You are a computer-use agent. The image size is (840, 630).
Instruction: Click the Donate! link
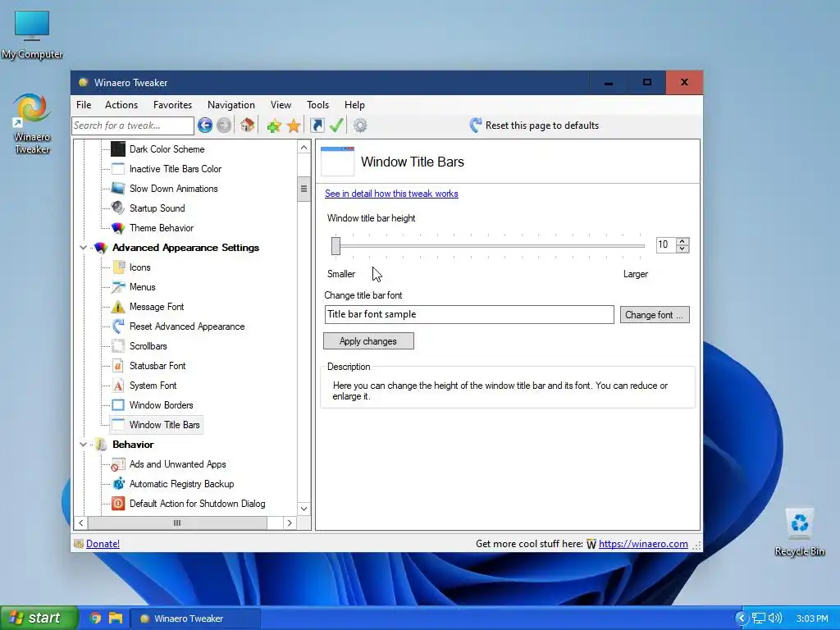click(x=103, y=544)
